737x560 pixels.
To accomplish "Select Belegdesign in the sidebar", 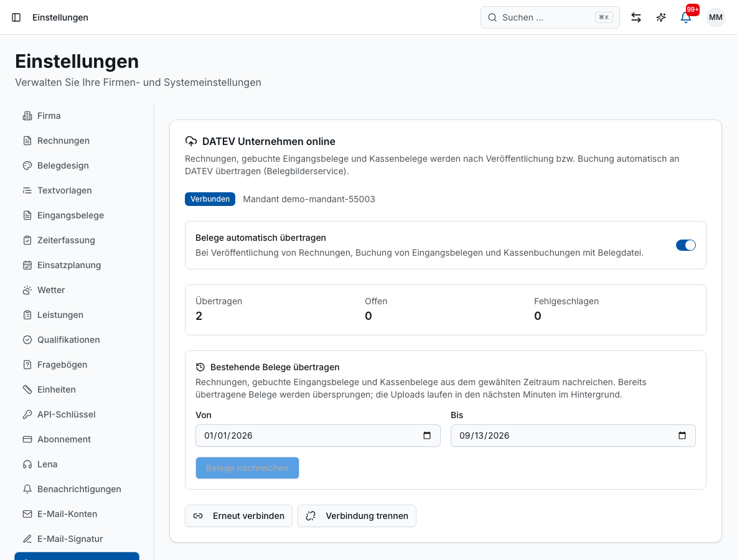I will [x=77, y=166].
